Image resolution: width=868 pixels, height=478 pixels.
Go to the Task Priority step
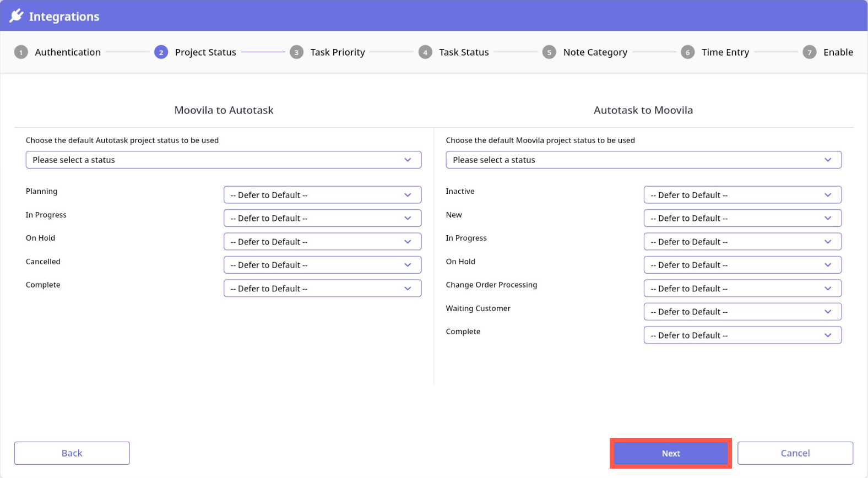tap(337, 52)
